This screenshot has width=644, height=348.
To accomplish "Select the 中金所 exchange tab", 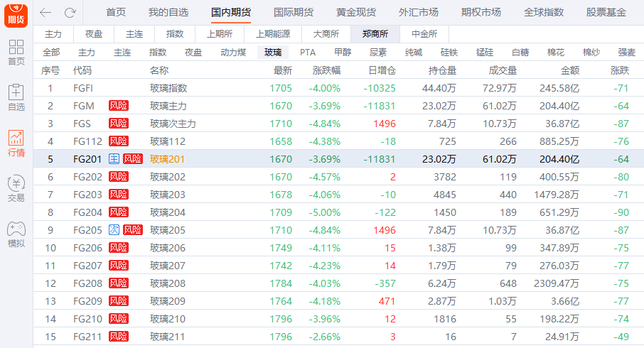I will (424, 34).
